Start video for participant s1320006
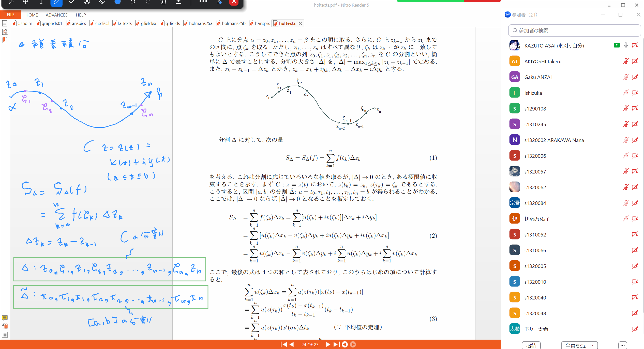The width and height of the screenshot is (644, 349). point(635,155)
